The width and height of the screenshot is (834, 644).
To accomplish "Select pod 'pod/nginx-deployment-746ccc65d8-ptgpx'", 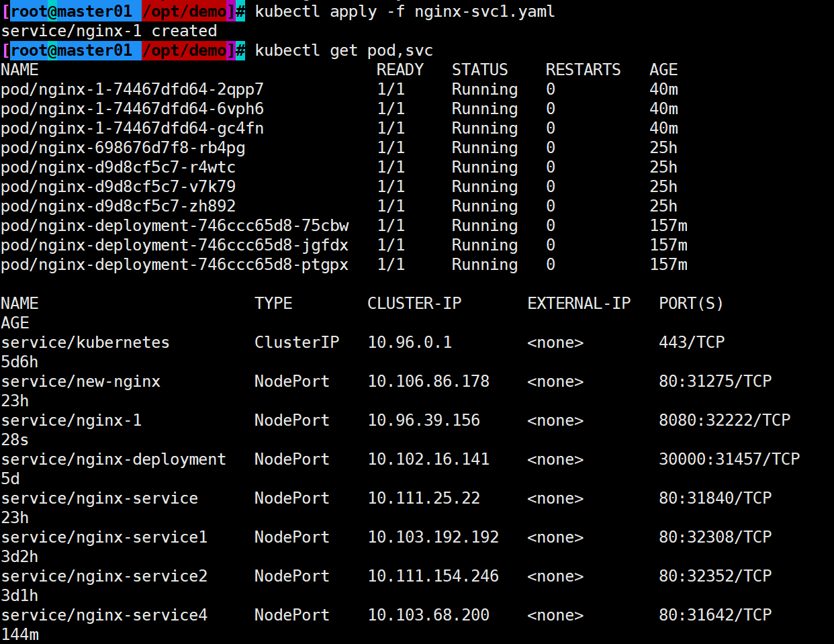I will pyautogui.click(x=175, y=265).
